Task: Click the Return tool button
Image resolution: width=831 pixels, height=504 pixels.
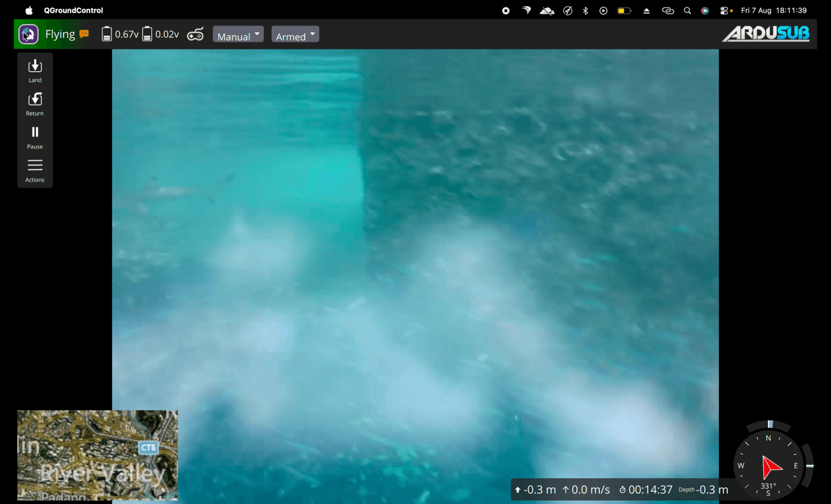Action: pos(35,104)
